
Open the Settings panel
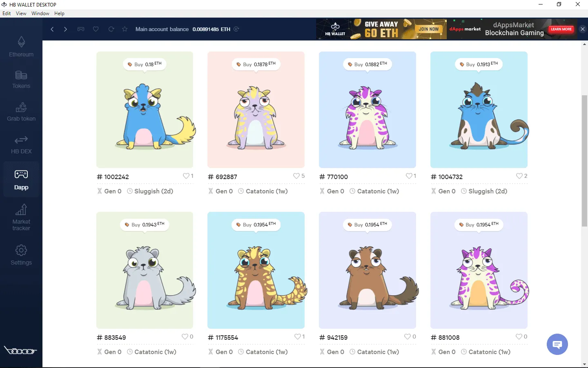21,254
